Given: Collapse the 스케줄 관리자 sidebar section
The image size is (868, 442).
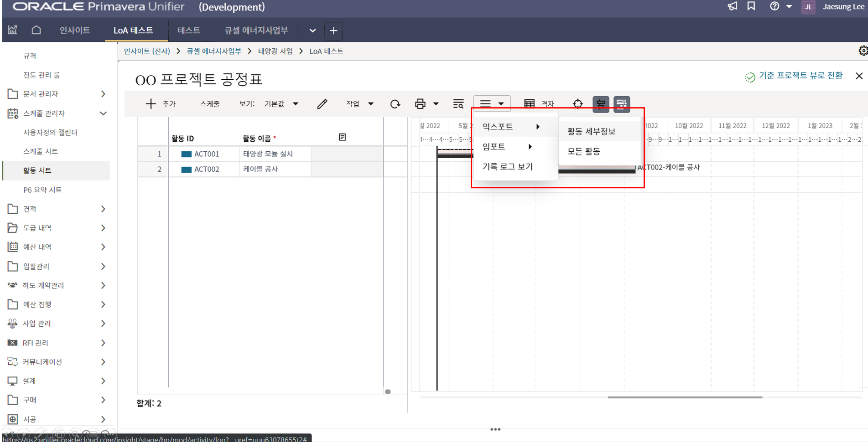Looking at the screenshot, I should tap(103, 113).
